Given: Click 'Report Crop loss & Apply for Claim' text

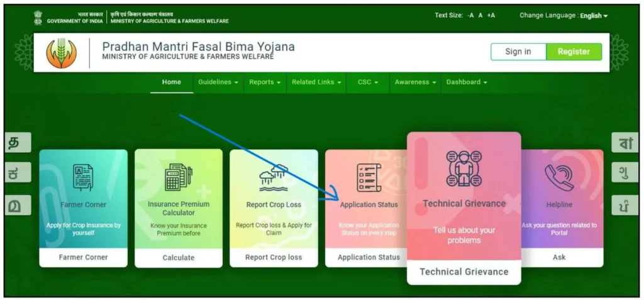Looking at the screenshot, I should coord(274,229).
